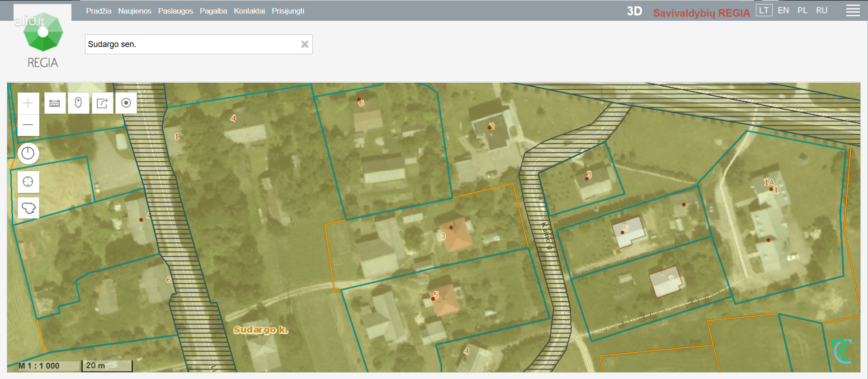
Task: Open the Naujienos menu item
Action: click(x=135, y=11)
